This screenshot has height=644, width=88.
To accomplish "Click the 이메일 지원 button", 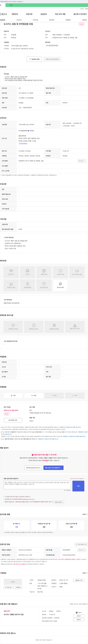I will click(x=13, y=420).
